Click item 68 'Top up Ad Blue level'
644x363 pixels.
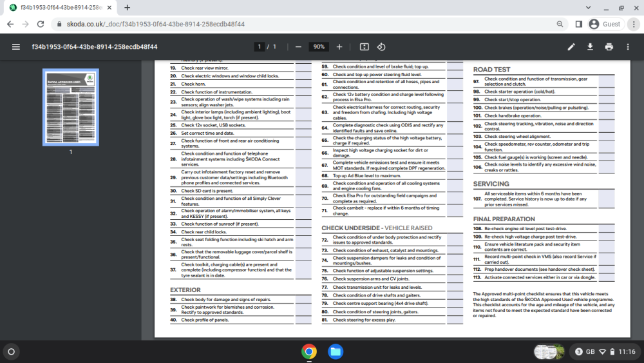[x=366, y=175]
